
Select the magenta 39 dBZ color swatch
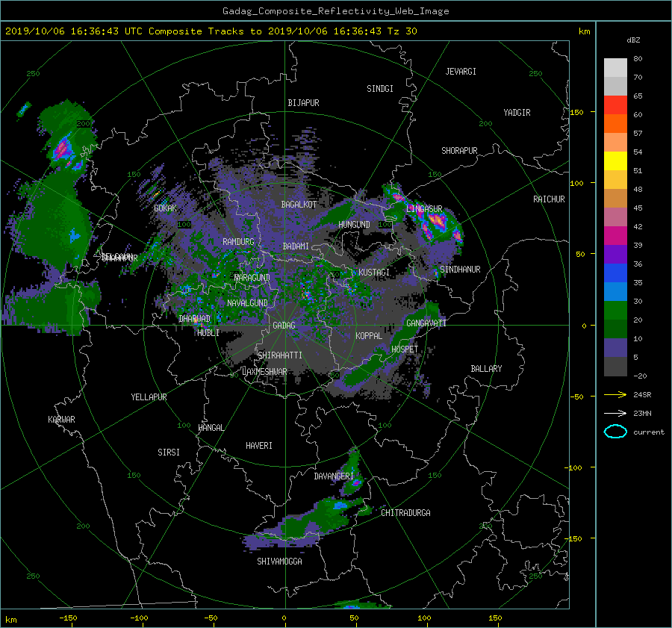615,236
